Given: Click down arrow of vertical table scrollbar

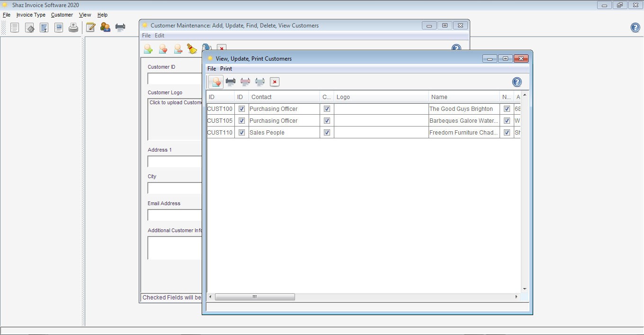Looking at the screenshot, I should pos(525,289).
